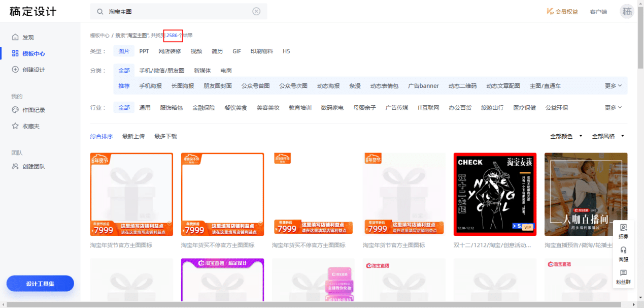This screenshot has height=308, width=644.
Task: Switch to the GIF type tab
Action: pyautogui.click(x=237, y=51)
